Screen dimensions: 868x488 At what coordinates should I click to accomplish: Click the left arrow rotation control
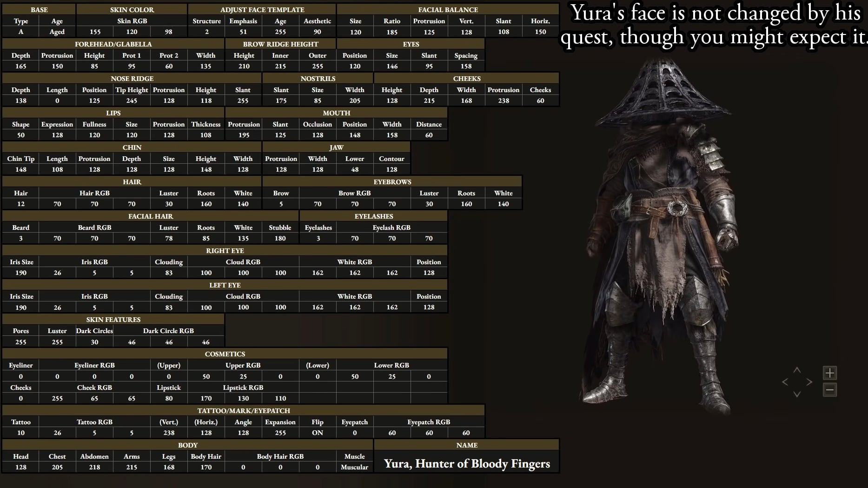[785, 382]
